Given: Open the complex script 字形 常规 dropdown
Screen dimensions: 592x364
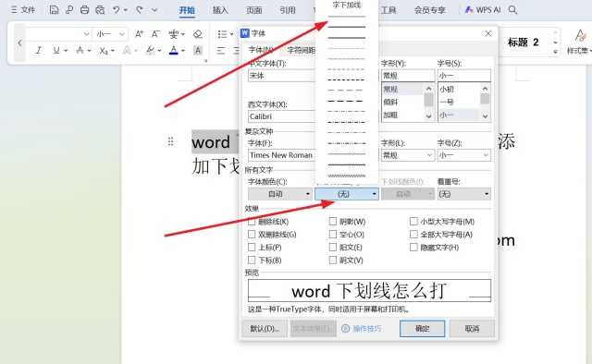Looking at the screenshot, I should point(408,155).
